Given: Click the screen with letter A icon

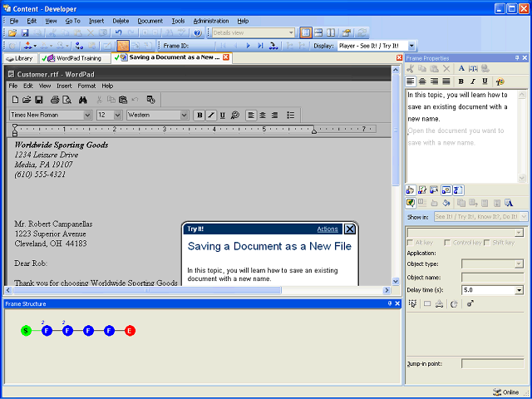Looking at the screenshot, I should pos(508,203).
